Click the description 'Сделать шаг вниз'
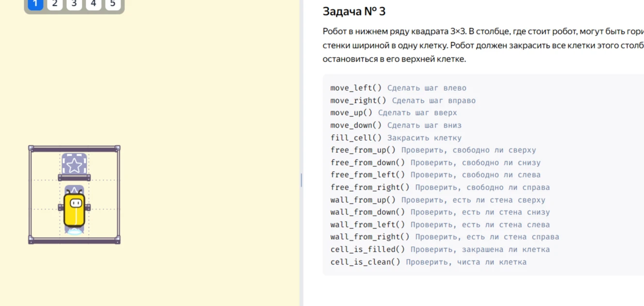This screenshot has width=644, height=306. [x=424, y=125]
